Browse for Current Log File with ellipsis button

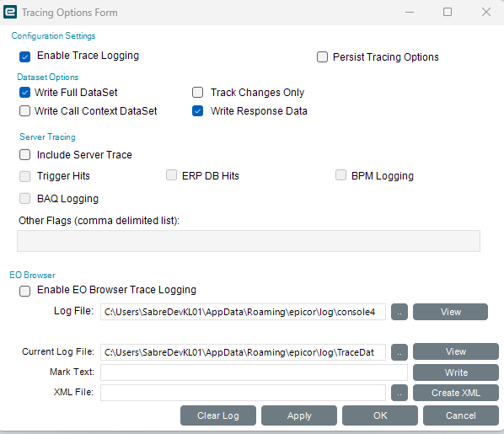(399, 352)
